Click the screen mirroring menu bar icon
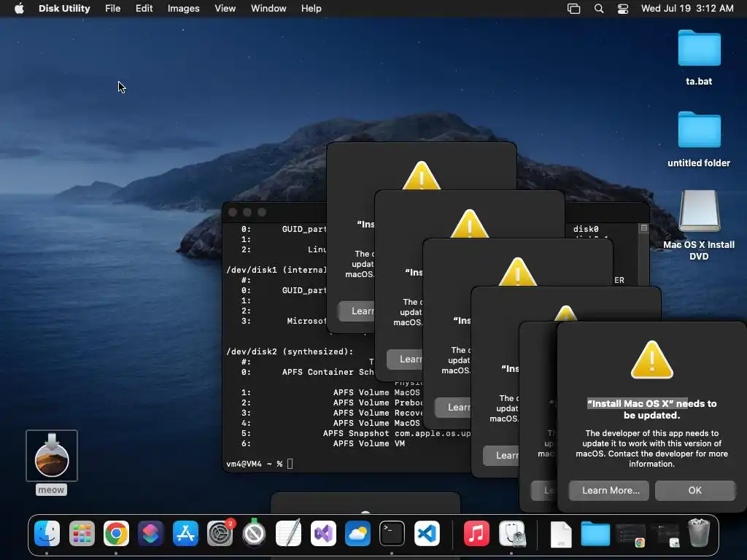 573,9
